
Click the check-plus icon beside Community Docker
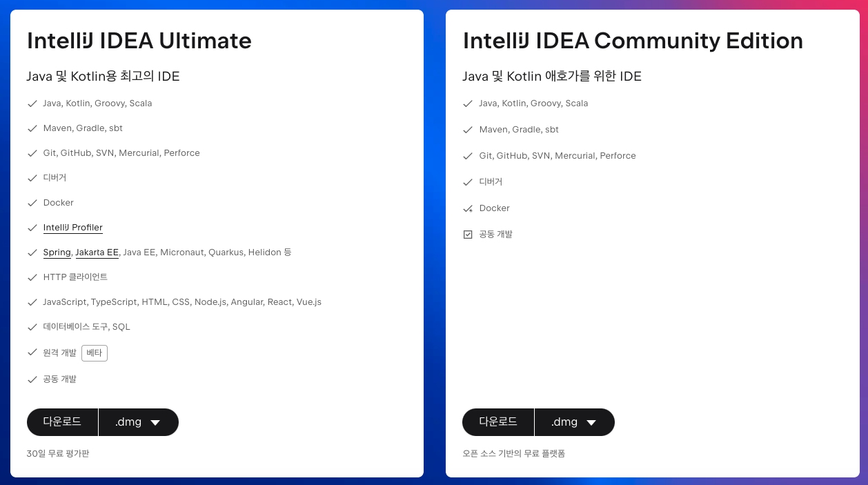468,208
